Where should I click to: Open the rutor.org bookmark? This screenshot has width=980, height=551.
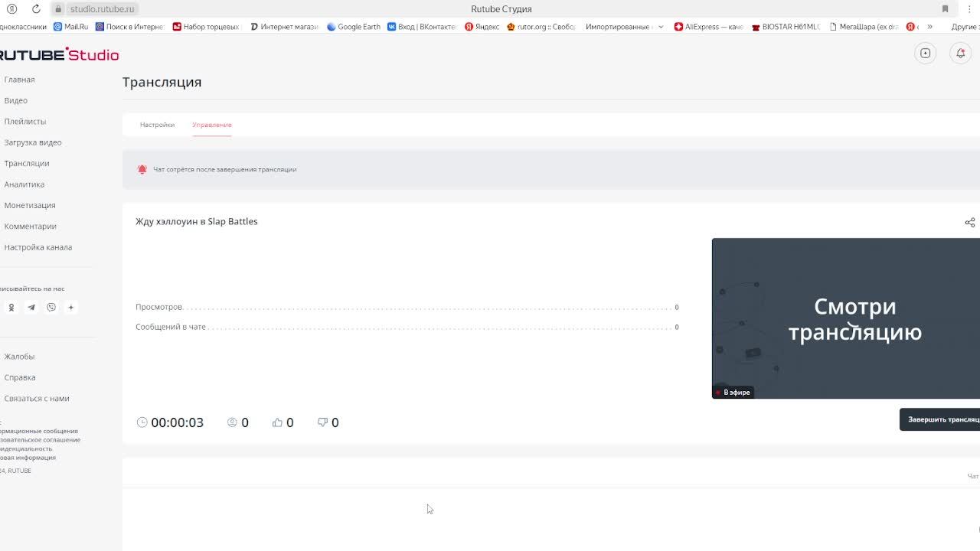tap(541, 27)
